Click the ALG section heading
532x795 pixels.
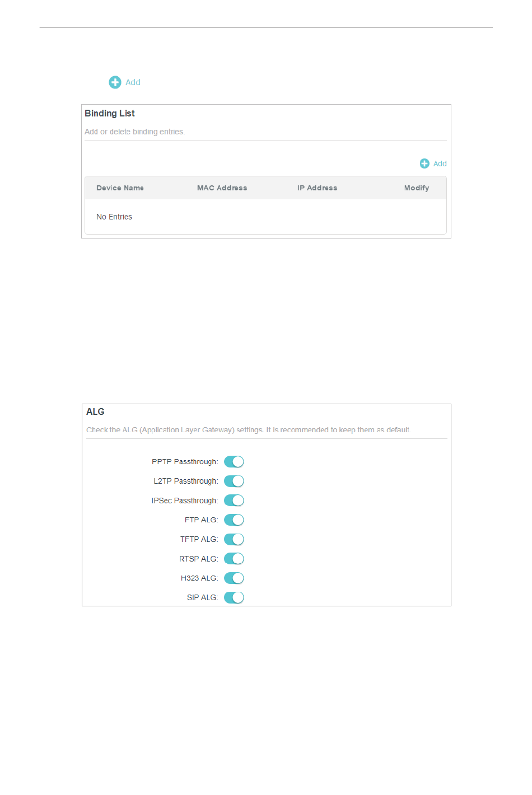click(95, 411)
